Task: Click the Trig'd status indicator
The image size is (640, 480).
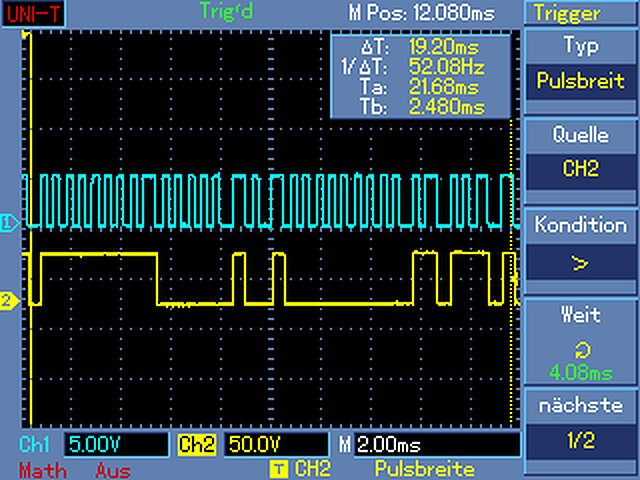Action: click(x=226, y=12)
